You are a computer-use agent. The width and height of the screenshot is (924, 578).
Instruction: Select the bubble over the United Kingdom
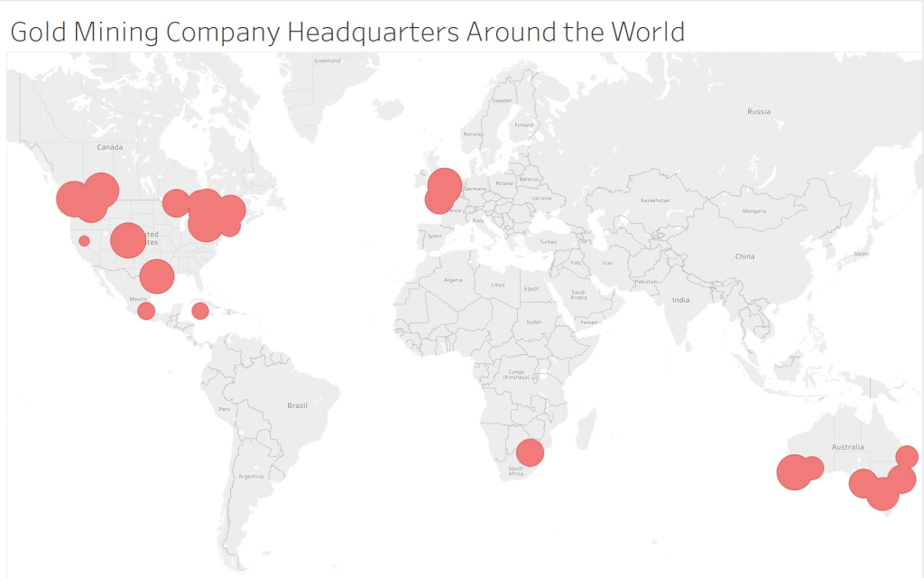[443, 185]
